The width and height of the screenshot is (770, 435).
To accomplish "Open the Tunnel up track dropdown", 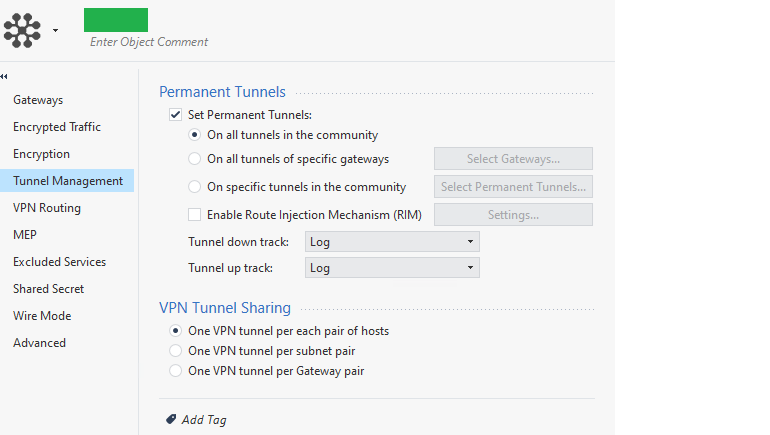I will (x=392, y=268).
